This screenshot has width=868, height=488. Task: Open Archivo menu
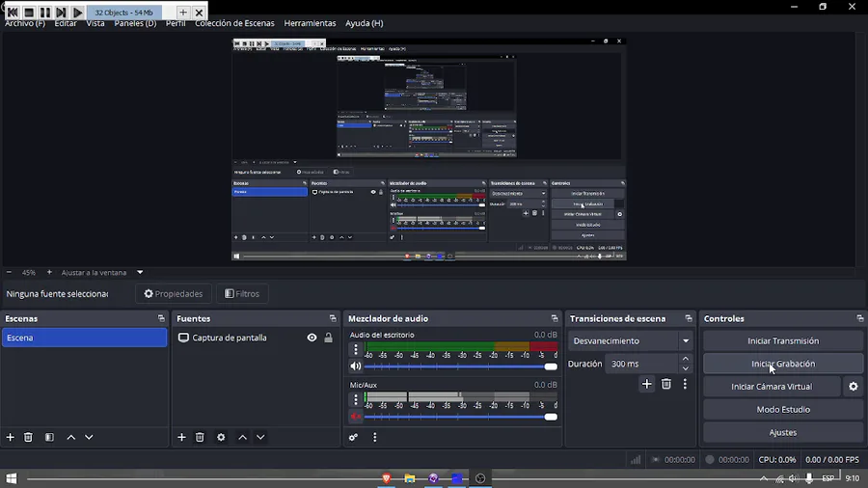(x=25, y=23)
